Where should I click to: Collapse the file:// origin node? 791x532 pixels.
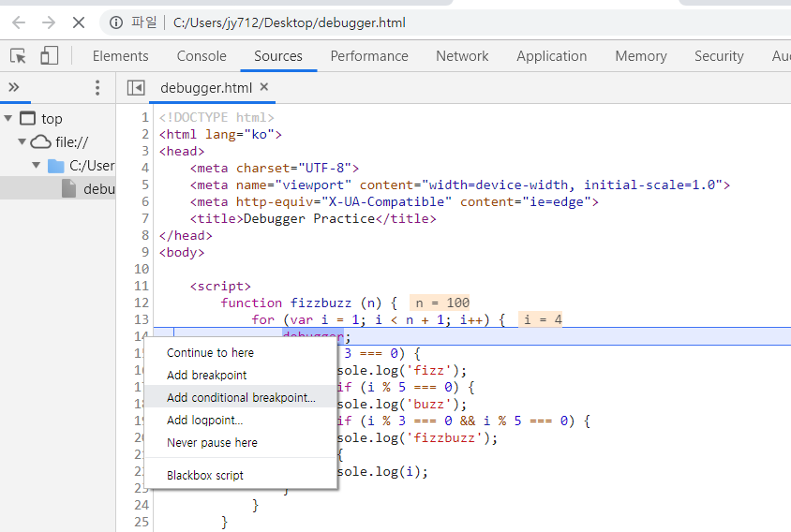pos(22,141)
